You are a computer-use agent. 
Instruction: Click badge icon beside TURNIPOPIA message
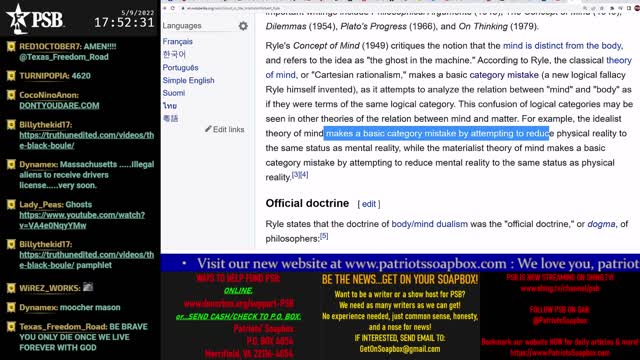(11, 76)
